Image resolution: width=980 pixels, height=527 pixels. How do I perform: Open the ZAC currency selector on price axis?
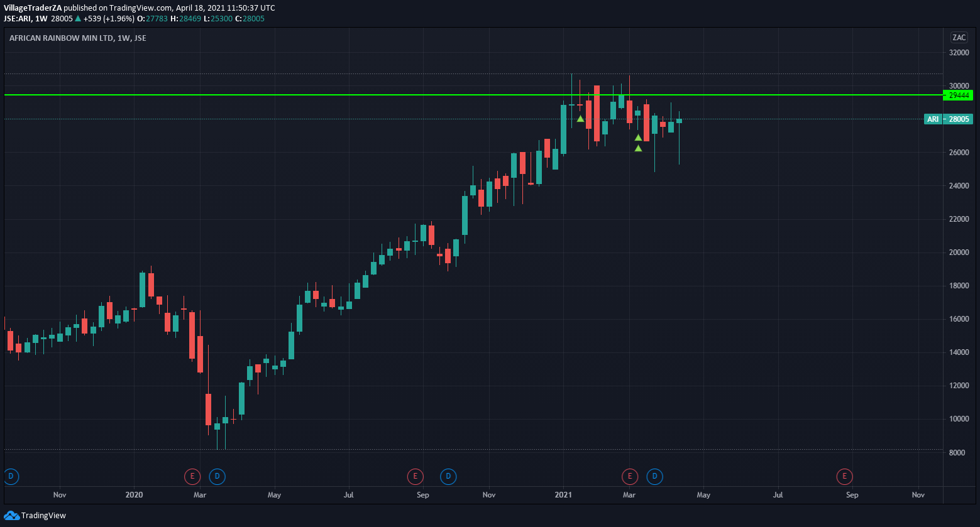(959, 38)
